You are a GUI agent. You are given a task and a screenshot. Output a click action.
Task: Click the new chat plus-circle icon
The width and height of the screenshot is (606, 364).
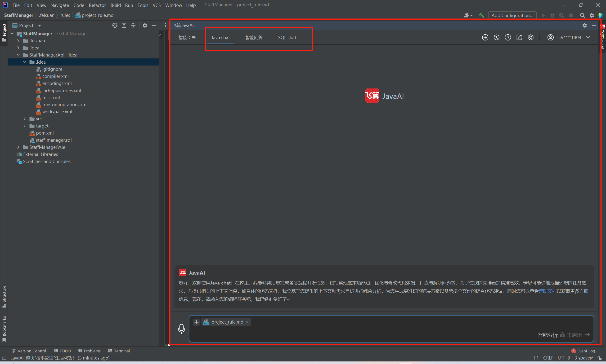(485, 37)
